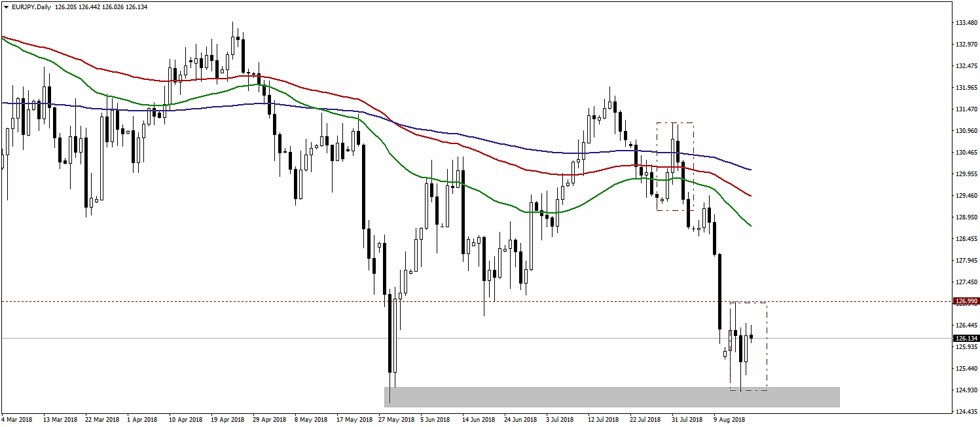Viewport: 980px width, 427px height.
Task: Click the 24 Jun 2018 date label
Action: coord(520,419)
